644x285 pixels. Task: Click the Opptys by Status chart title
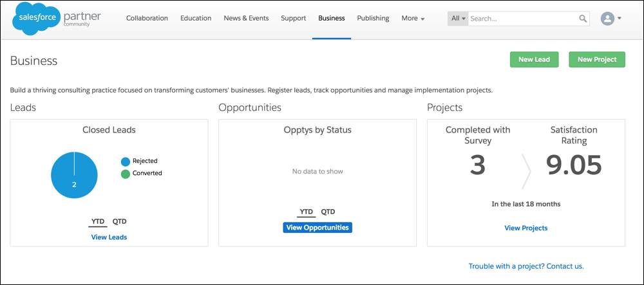coord(317,130)
